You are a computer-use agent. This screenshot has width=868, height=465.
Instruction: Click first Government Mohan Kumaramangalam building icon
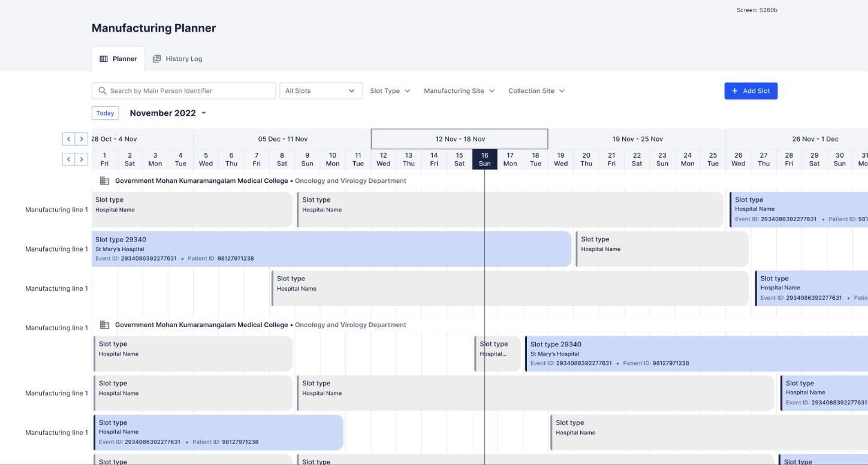click(x=104, y=180)
